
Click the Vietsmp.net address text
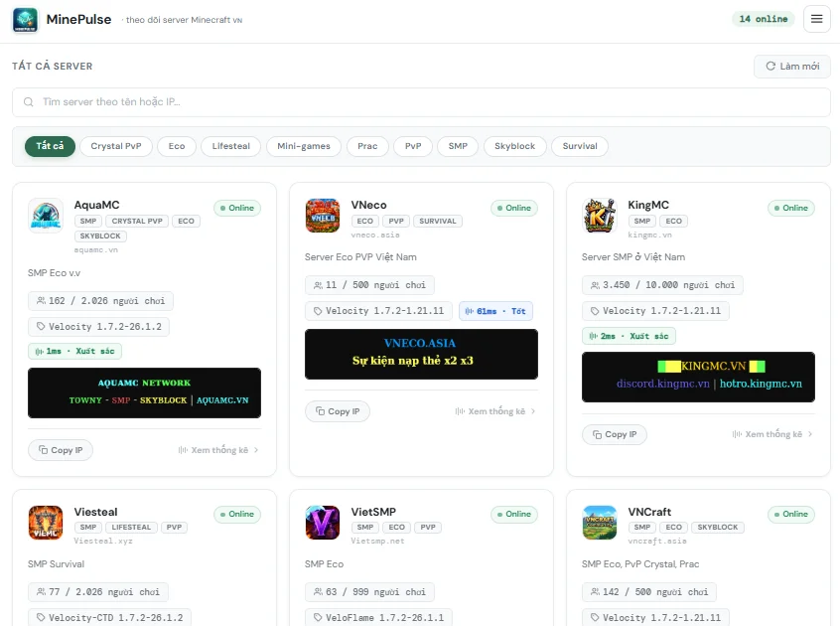pyautogui.click(x=377, y=542)
